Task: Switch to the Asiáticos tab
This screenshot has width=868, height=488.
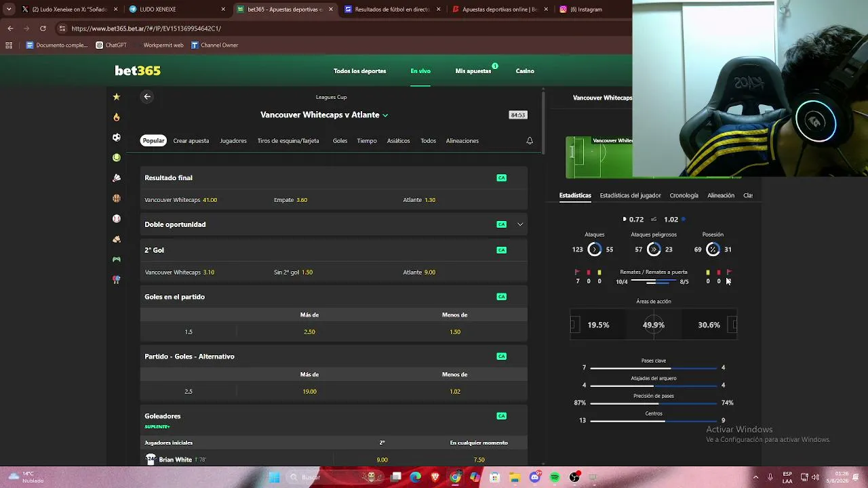Action: coord(398,141)
